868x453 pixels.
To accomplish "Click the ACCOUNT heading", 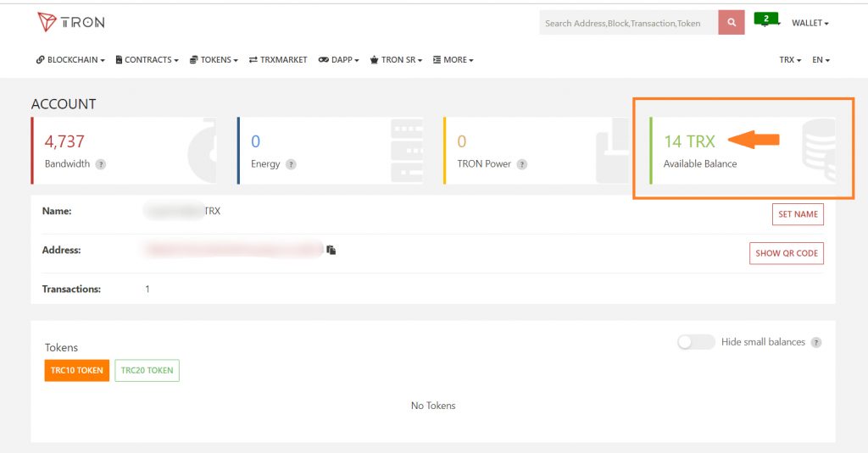I will pos(64,104).
